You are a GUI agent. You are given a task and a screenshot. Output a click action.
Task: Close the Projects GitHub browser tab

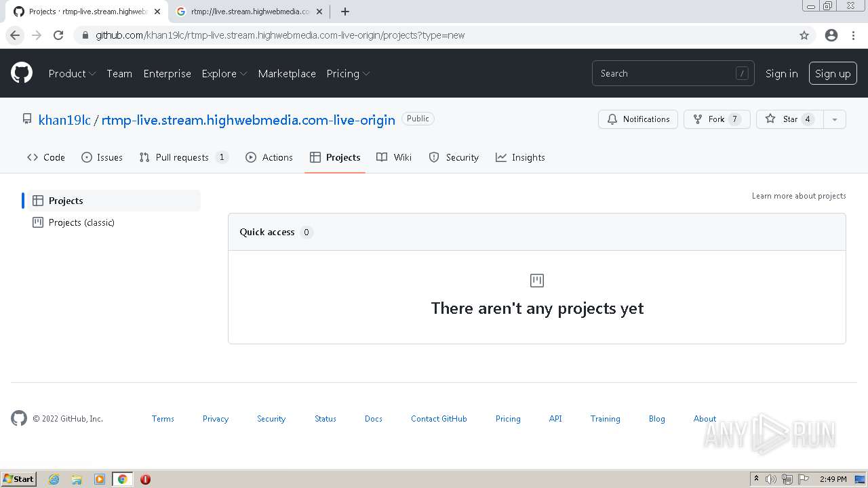pos(157,12)
